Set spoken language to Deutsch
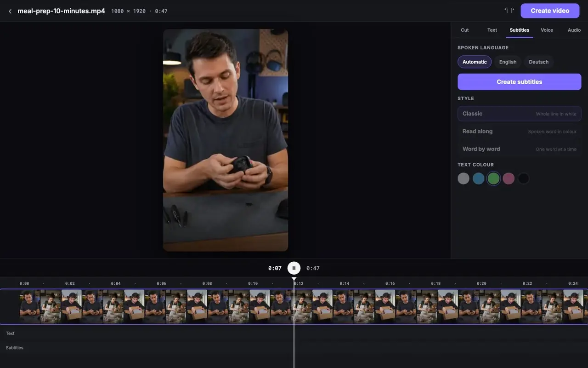This screenshot has height=368, width=588. (538, 62)
